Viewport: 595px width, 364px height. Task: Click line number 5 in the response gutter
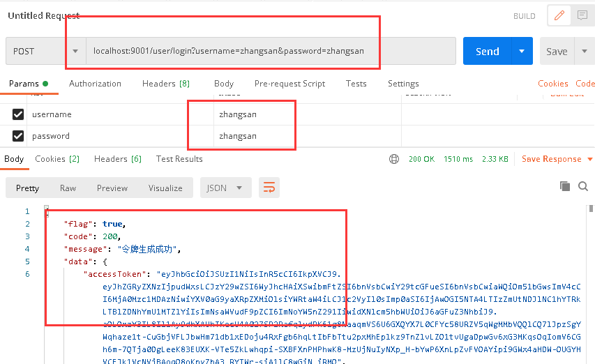point(27,261)
